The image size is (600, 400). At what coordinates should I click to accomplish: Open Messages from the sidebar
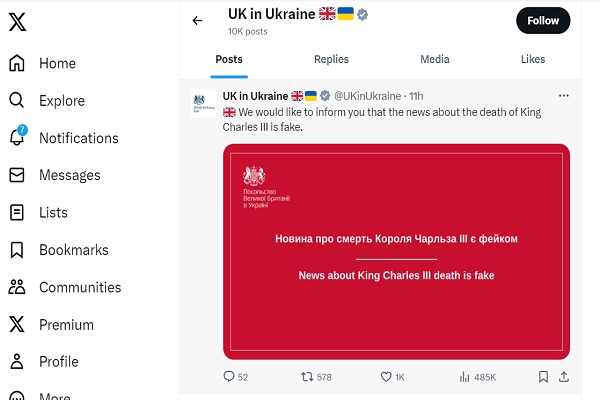[x=55, y=175]
